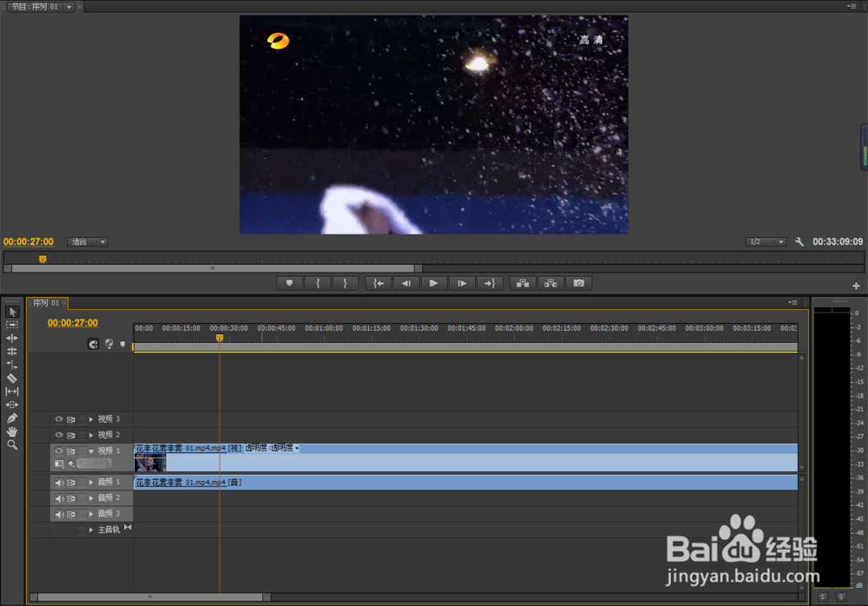
Task: Select the Slip tool
Action: (12, 391)
